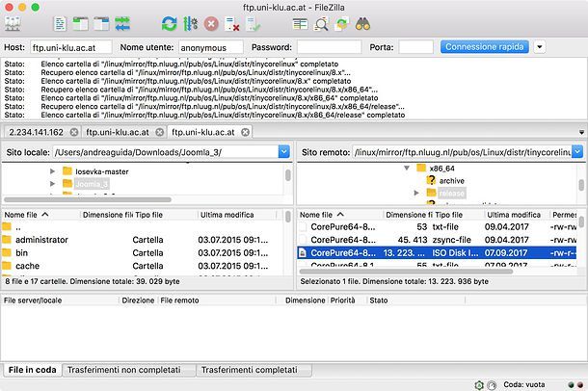Sort remote files by Tipo file column
The height and width of the screenshot is (391, 588).
pos(459,215)
